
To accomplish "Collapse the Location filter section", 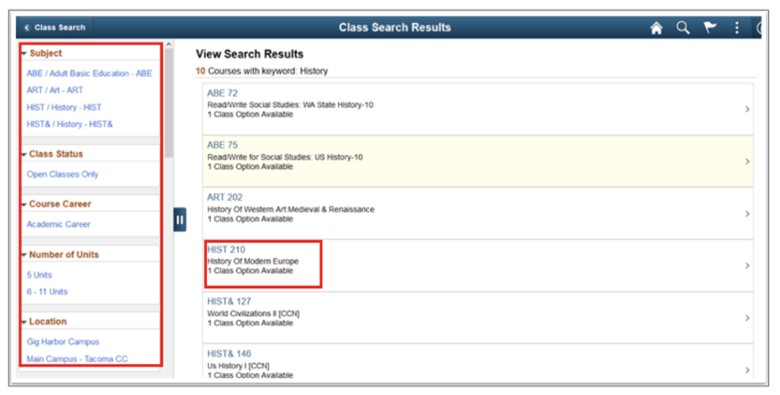I will [24, 322].
